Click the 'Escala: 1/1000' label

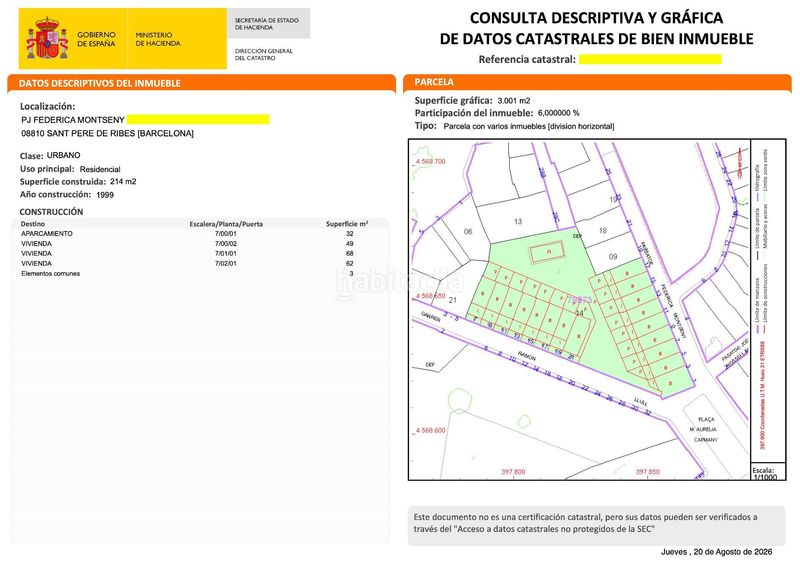click(x=764, y=474)
